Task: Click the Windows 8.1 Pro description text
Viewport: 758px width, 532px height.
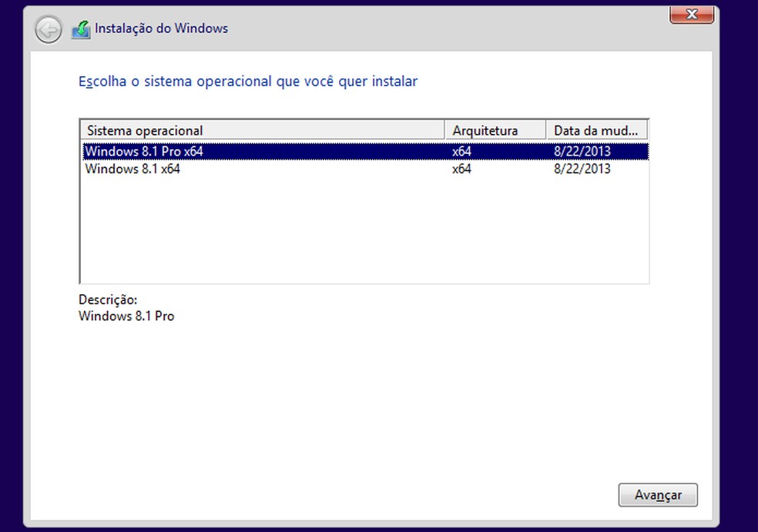Action: click(x=126, y=316)
